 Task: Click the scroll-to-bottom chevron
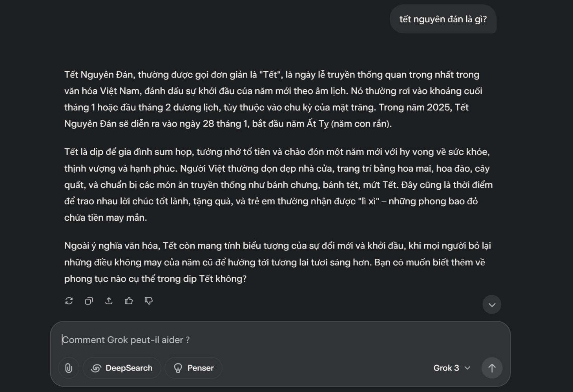coord(492,304)
